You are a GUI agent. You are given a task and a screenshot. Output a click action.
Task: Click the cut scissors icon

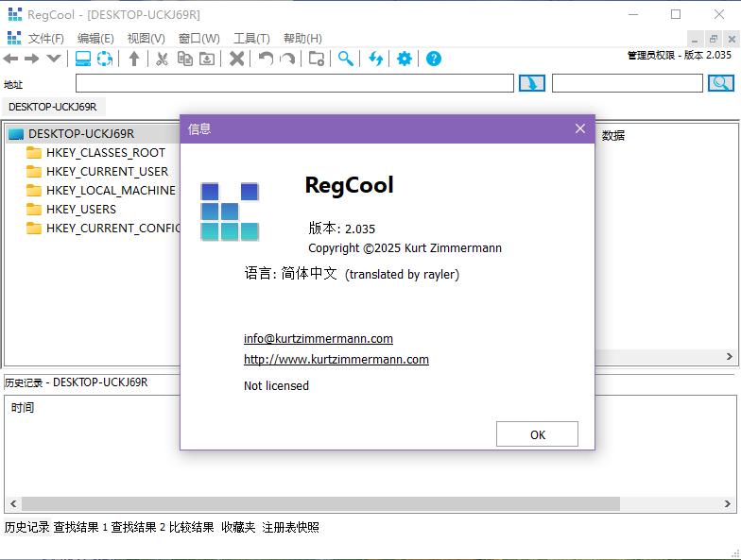162,59
